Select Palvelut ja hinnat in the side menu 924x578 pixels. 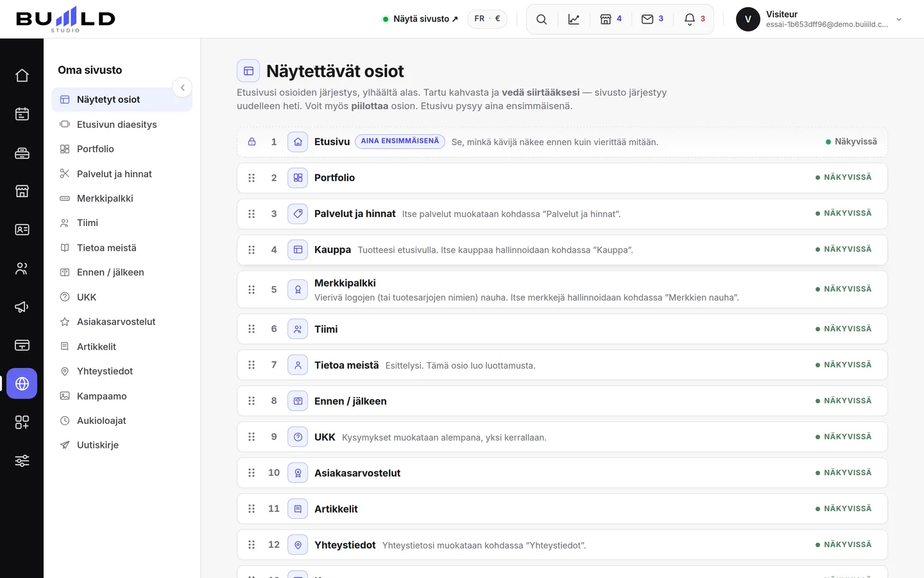(x=122, y=174)
